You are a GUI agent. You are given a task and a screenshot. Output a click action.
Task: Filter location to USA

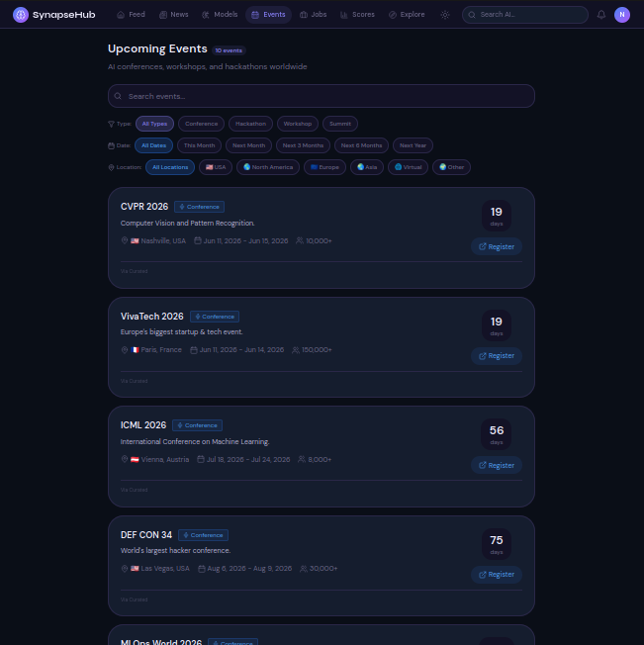coord(216,167)
